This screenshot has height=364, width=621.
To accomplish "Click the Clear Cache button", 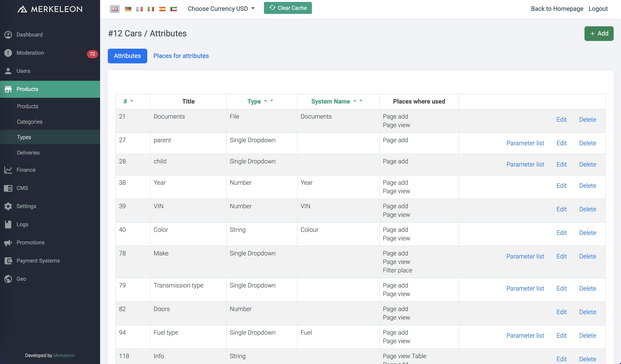I will pyautogui.click(x=288, y=8).
